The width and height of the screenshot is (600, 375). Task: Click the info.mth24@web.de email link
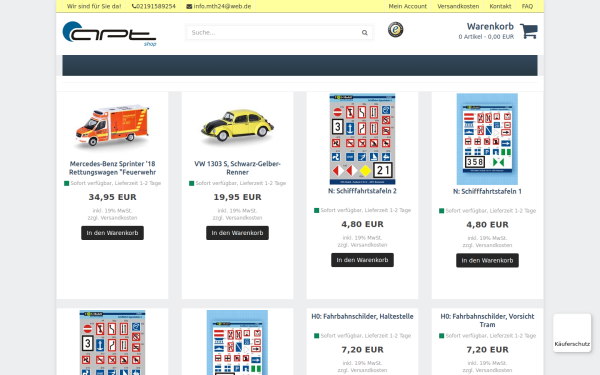coord(219,6)
